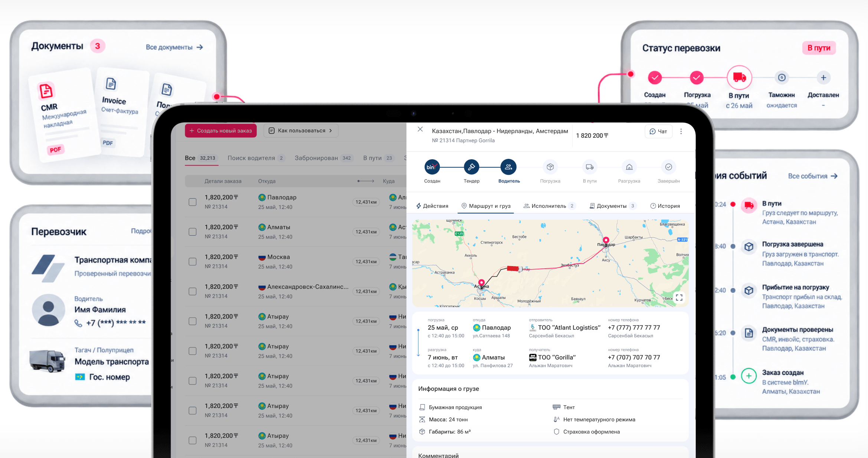Click sender phone +7 (777) 777 77 77
Image resolution: width=868 pixels, height=458 pixels.
tap(634, 328)
